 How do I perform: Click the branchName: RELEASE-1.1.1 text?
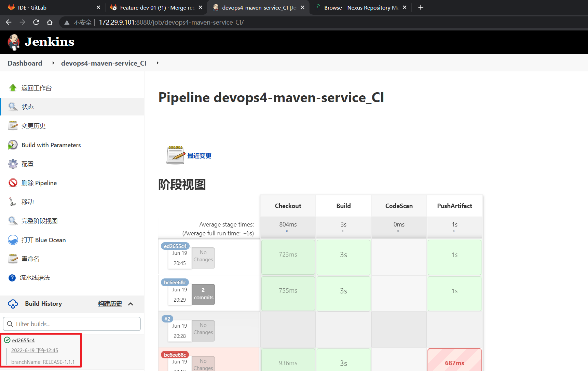click(x=43, y=362)
